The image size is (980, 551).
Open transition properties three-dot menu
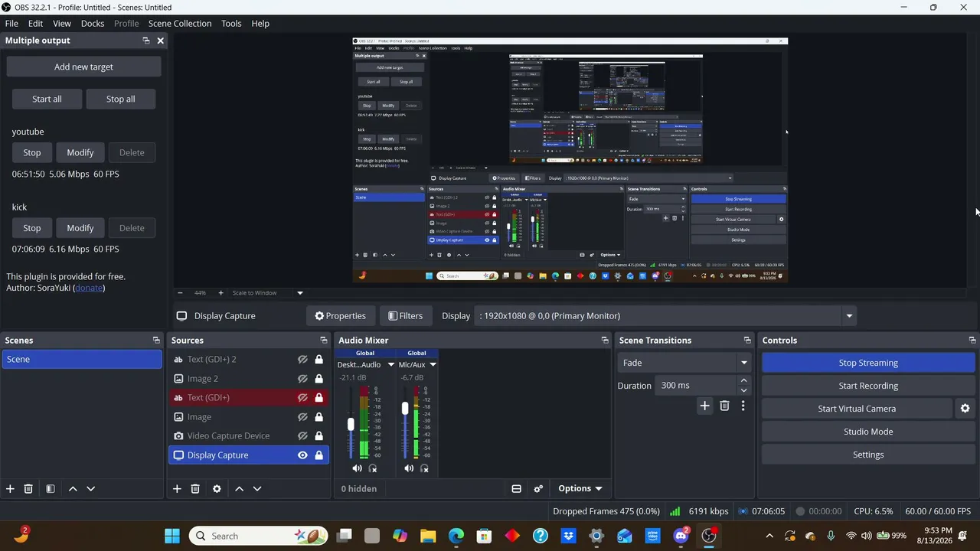pyautogui.click(x=743, y=406)
